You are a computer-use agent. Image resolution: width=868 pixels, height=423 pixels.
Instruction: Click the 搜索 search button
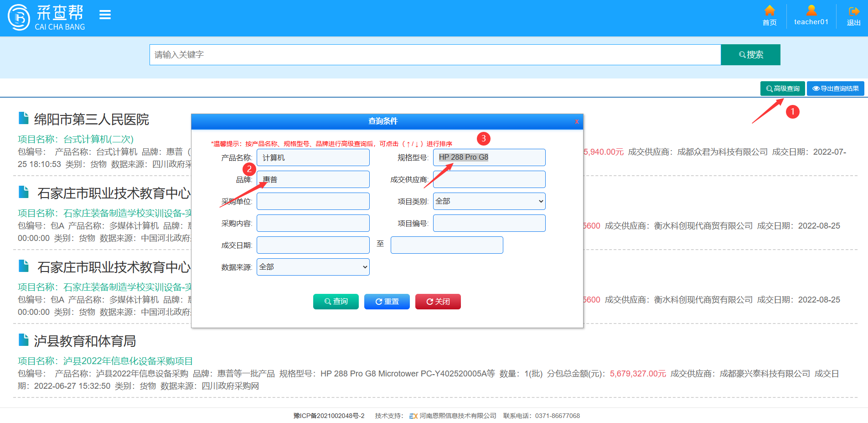point(750,55)
